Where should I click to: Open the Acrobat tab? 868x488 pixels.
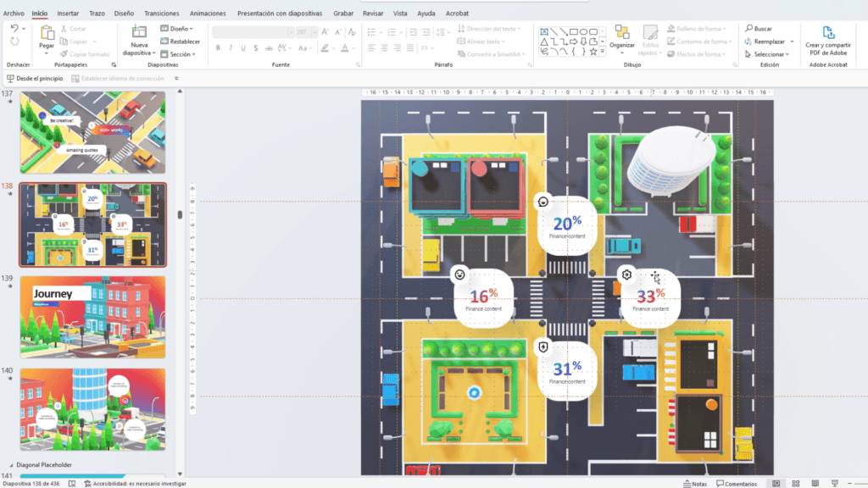[457, 14]
